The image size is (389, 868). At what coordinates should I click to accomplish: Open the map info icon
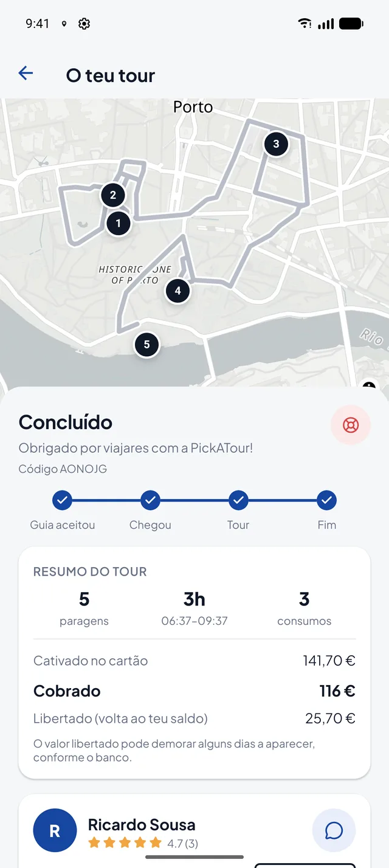coord(369,385)
